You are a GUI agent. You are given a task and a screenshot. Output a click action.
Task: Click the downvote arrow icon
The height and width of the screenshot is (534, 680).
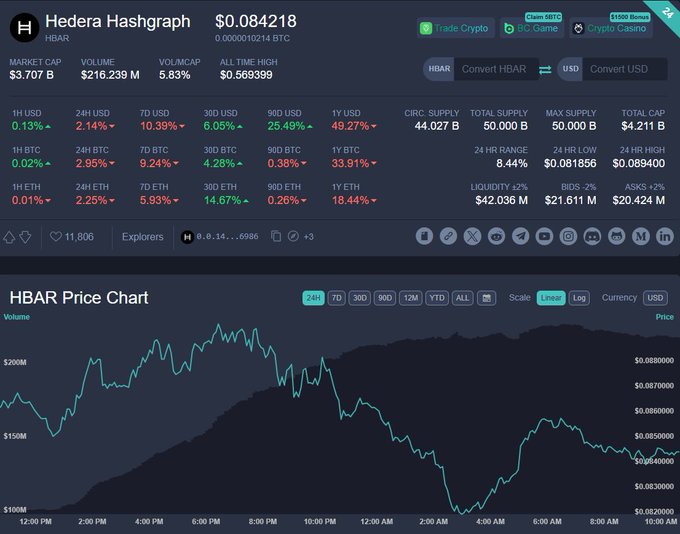tap(25, 237)
